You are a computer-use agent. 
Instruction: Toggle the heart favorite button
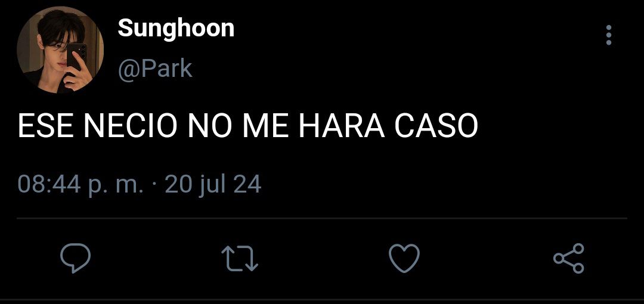404,258
